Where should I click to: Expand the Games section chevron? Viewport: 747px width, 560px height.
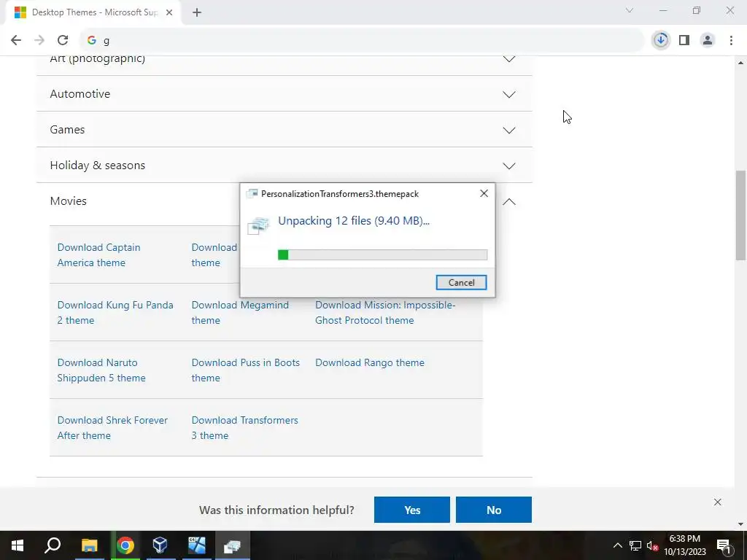point(508,130)
